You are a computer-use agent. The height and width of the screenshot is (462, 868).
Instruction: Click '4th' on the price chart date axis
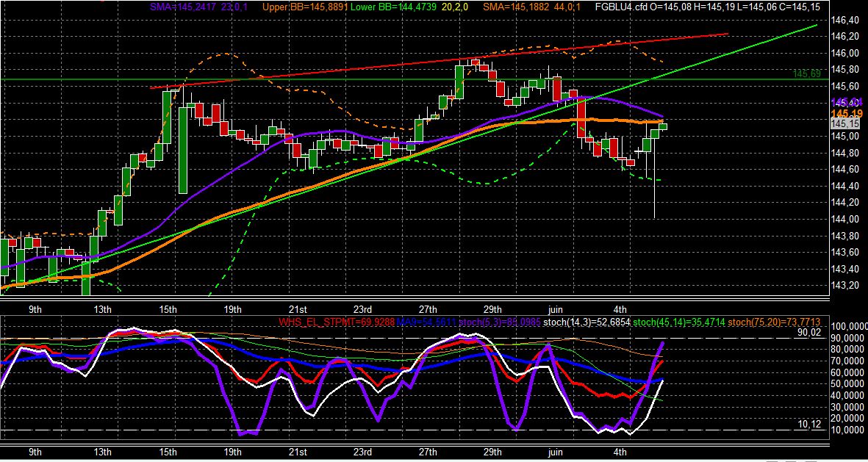(621, 309)
